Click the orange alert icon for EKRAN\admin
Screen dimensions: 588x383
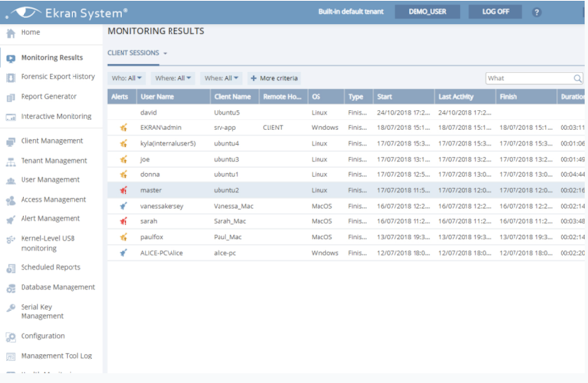click(x=123, y=127)
